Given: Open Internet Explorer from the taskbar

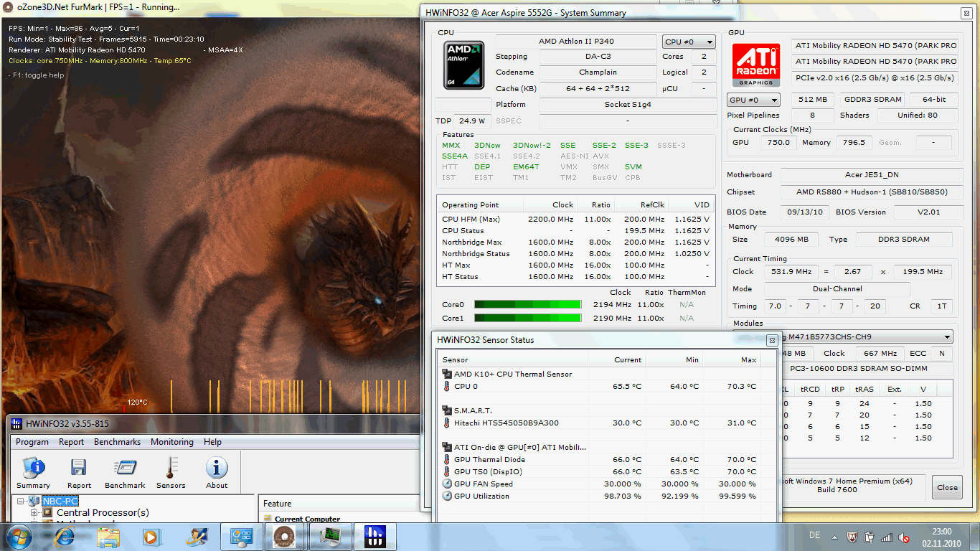Looking at the screenshot, I should (64, 536).
